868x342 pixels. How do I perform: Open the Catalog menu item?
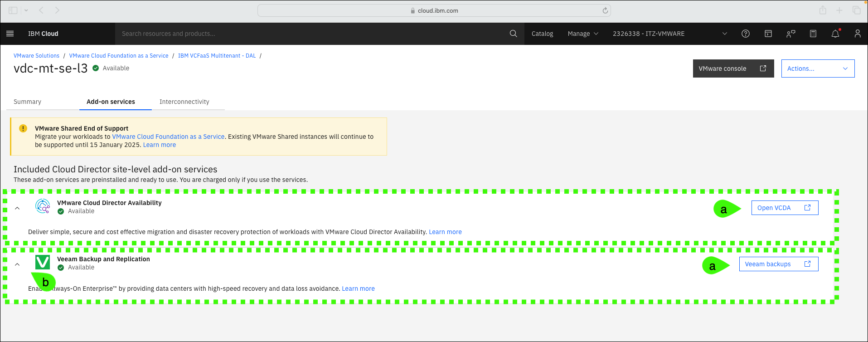coord(542,34)
